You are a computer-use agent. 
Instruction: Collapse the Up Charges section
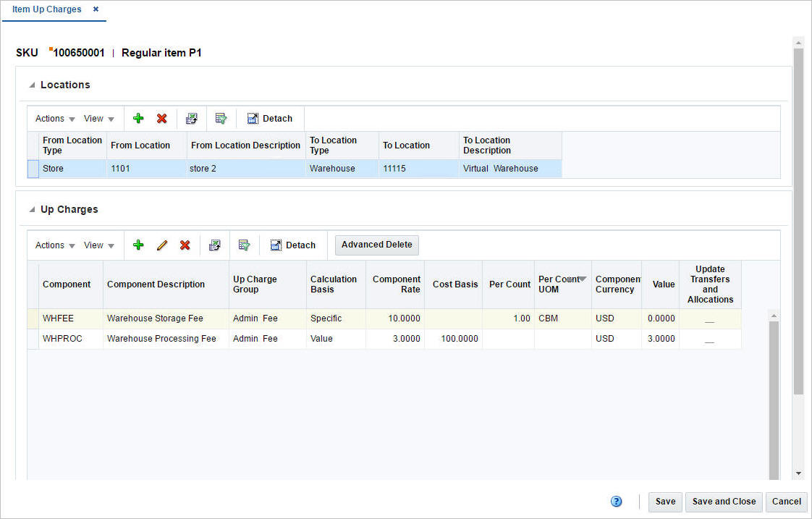click(31, 210)
